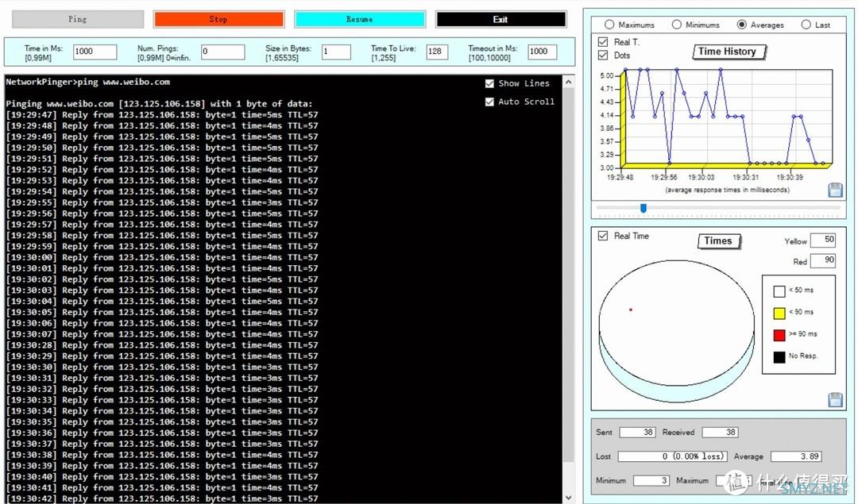The image size is (858, 504).
Task: Save the Times pie chart via floppy icon
Action: (835, 399)
